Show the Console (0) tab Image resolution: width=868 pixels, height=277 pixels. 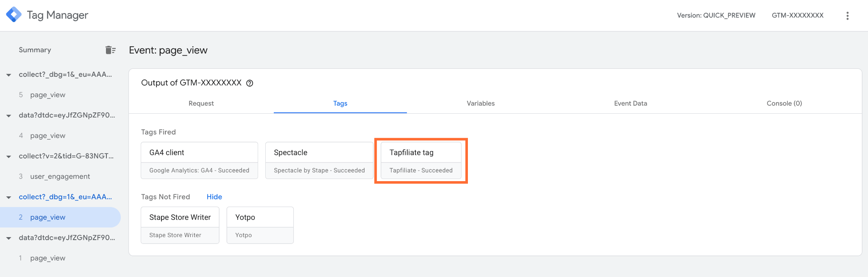coord(784,104)
